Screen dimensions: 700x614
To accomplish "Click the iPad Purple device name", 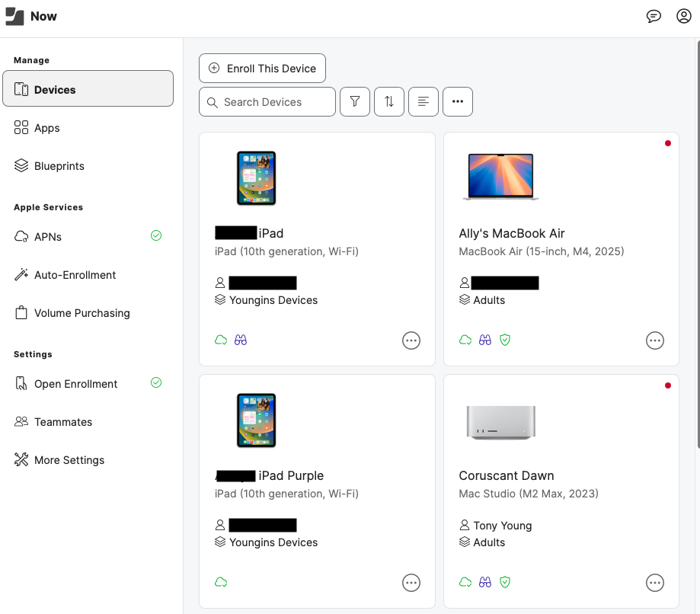I will pos(269,475).
